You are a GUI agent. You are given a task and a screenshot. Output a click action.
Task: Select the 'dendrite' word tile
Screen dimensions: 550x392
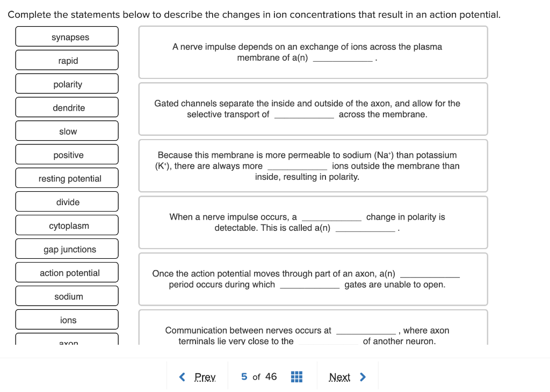(67, 107)
